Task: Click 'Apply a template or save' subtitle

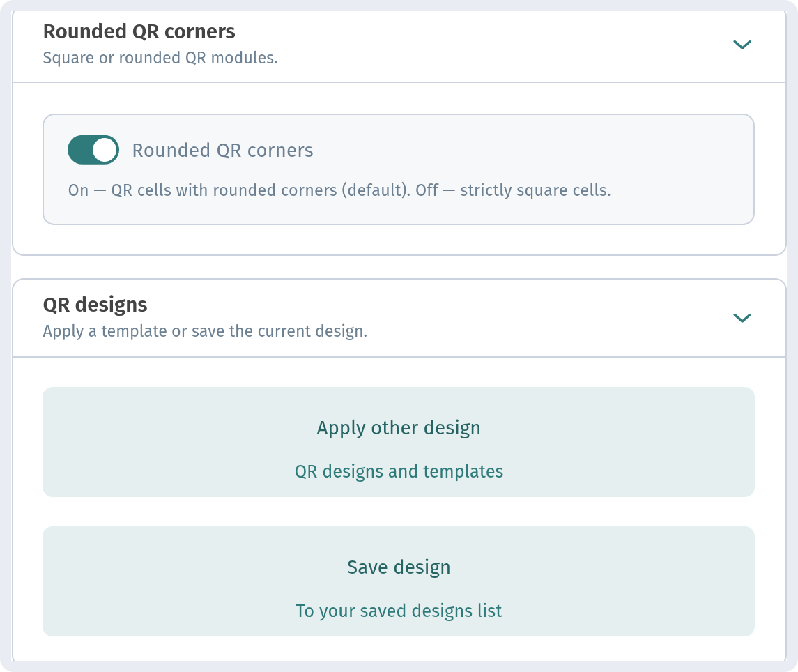Action: point(205,331)
